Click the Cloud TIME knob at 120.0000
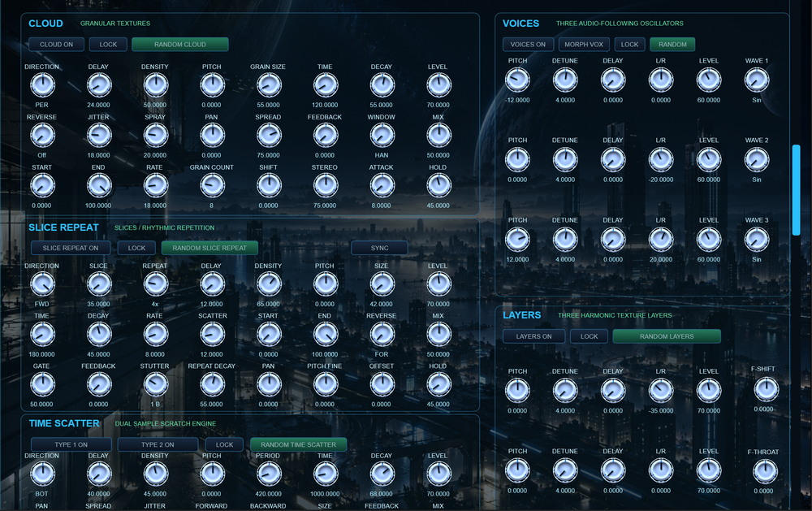Image resolution: width=812 pixels, height=511 pixels. click(x=326, y=85)
